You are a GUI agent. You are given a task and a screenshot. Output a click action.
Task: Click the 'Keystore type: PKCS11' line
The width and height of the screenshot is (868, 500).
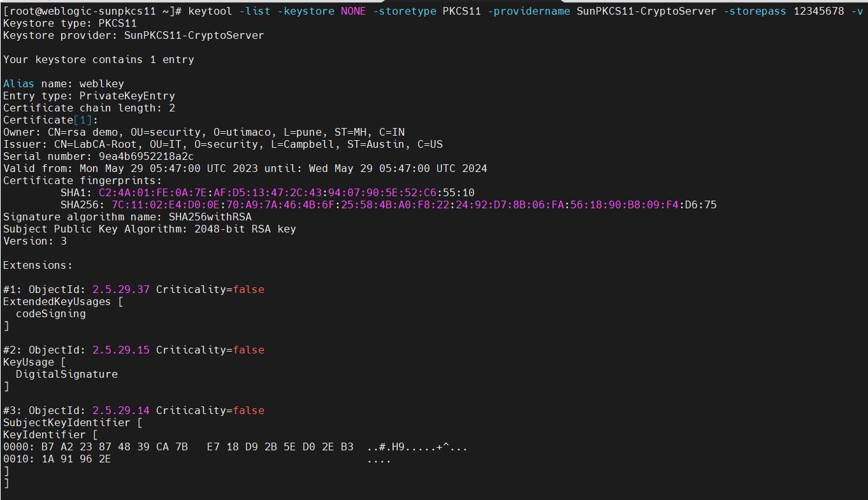pyautogui.click(x=70, y=23)
